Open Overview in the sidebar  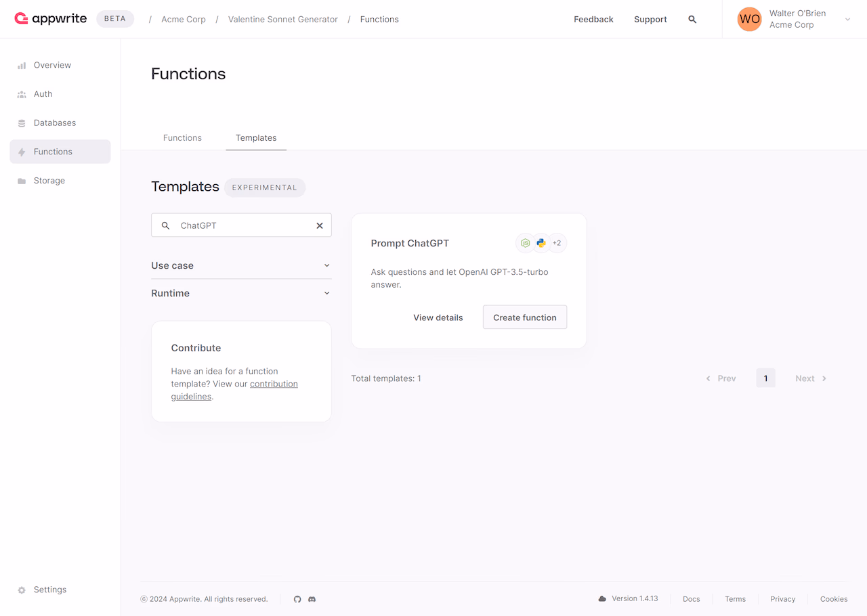point(60,65)
